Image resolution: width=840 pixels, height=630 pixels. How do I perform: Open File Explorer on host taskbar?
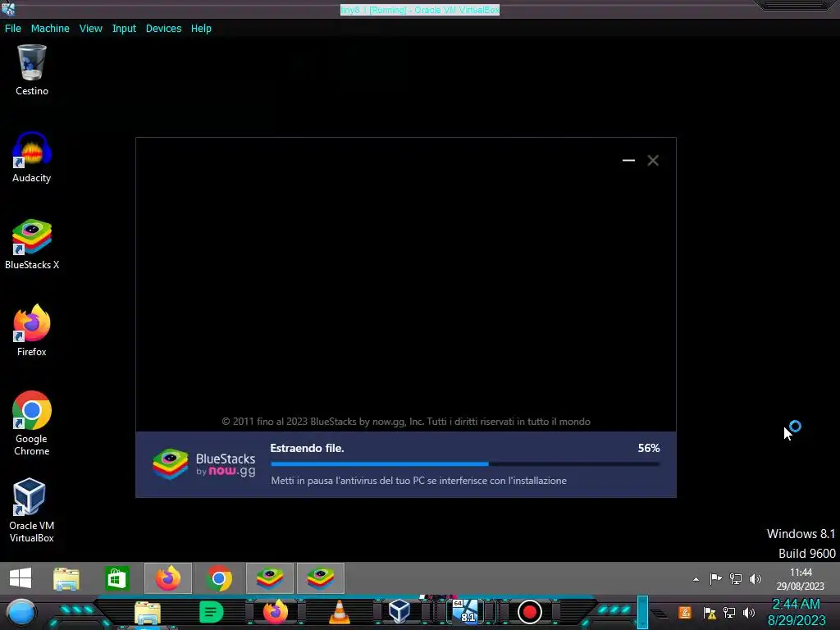pyautogui.click(x=148, y=612)
